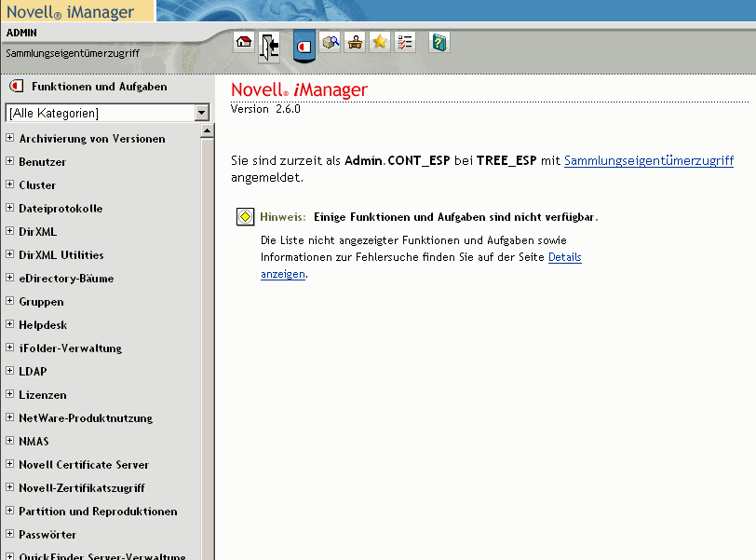The height and width of the screenshot is (560, 756).
Task: Expand the Helpdesk category
Action: [9, 323]
